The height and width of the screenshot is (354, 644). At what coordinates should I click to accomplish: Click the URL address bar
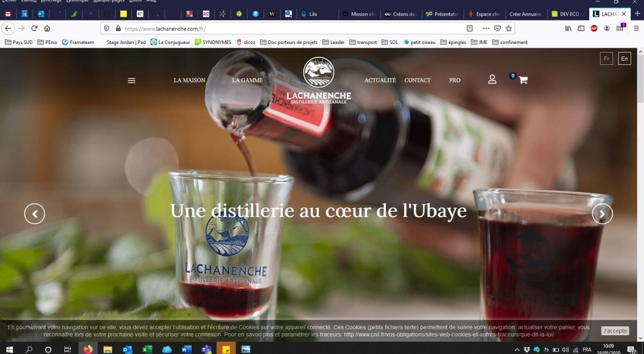click(290, 28)
